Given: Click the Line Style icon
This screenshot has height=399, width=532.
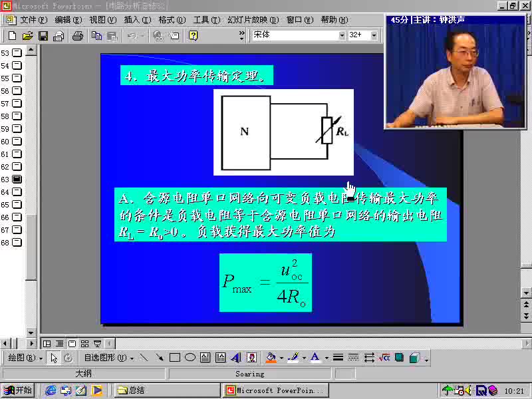Looking at the screenshot, I should [338, 357].
